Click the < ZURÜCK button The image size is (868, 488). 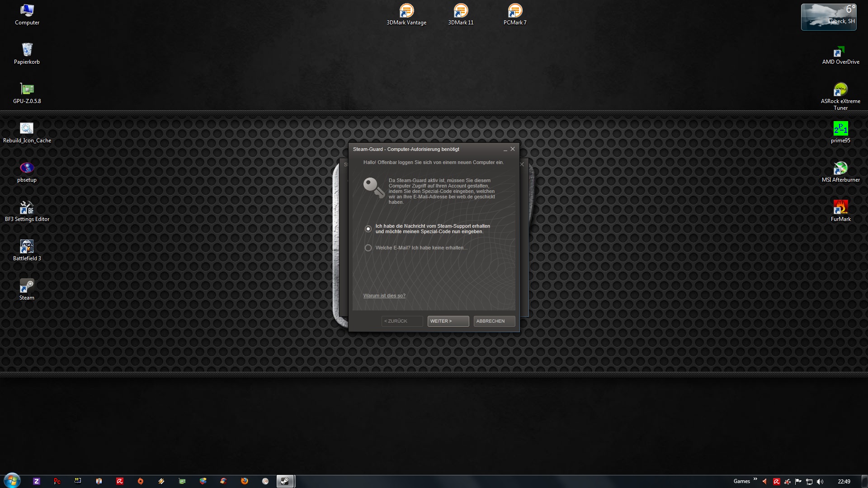tap(402, 321)
